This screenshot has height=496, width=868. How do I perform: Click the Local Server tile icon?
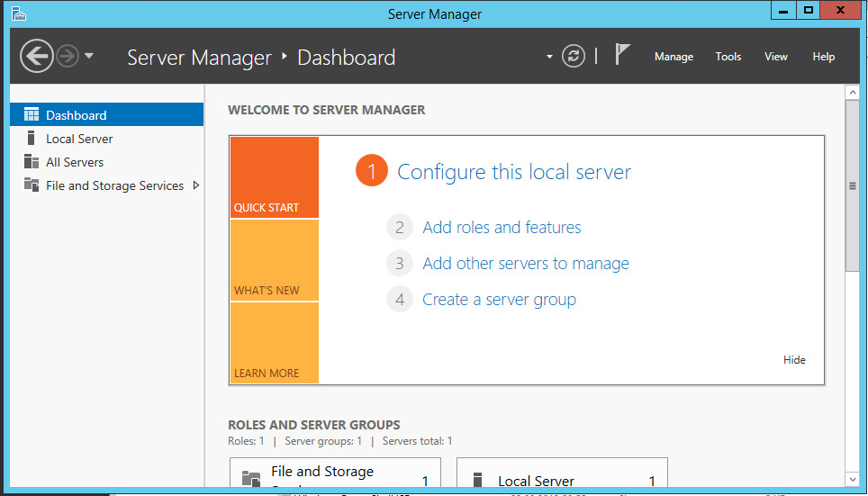tap(478, 480)
